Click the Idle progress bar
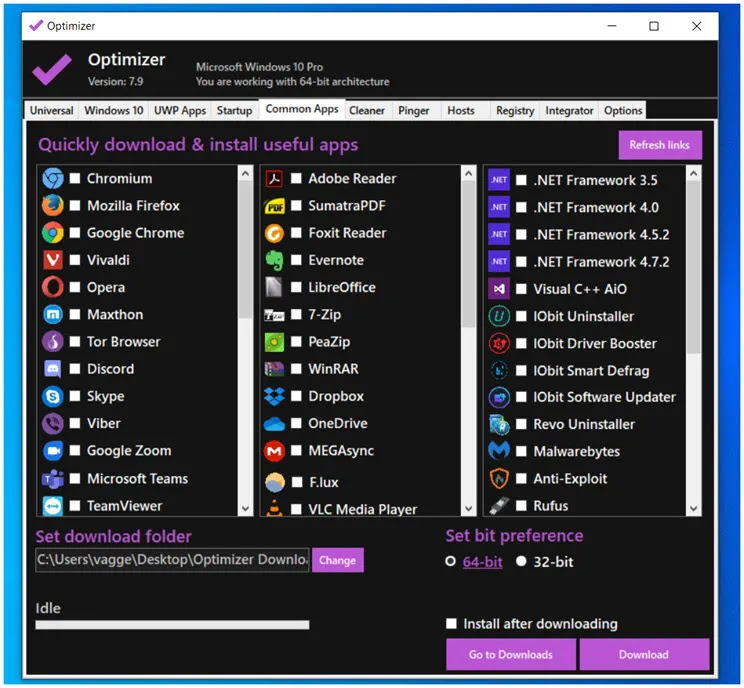744x688 pixels. coord(172,625)
